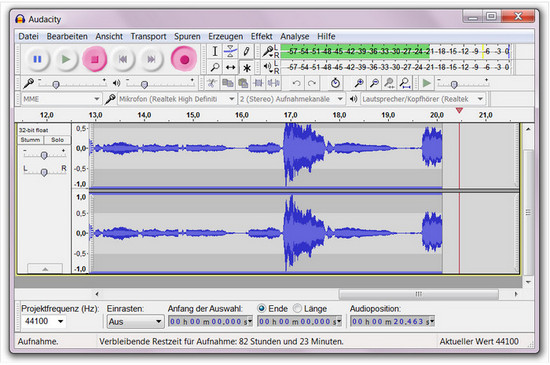Click the input meter microphone icon
Screen dimensions: 550x365
pyautogui.click(x=268, y=52)
